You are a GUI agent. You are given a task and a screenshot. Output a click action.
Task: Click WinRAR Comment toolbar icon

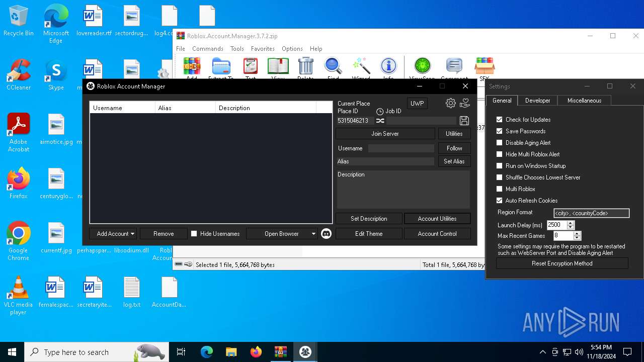coord(454,68)
